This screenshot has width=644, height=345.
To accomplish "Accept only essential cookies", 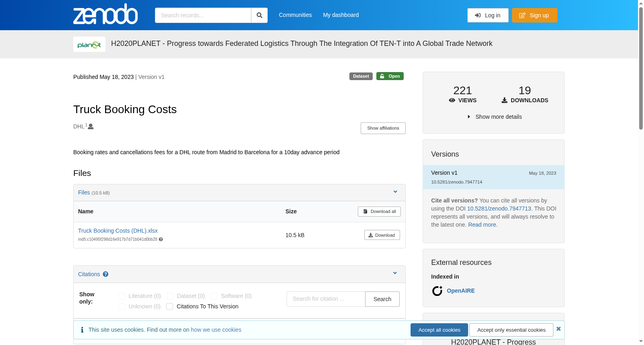I will click(511, 330).
